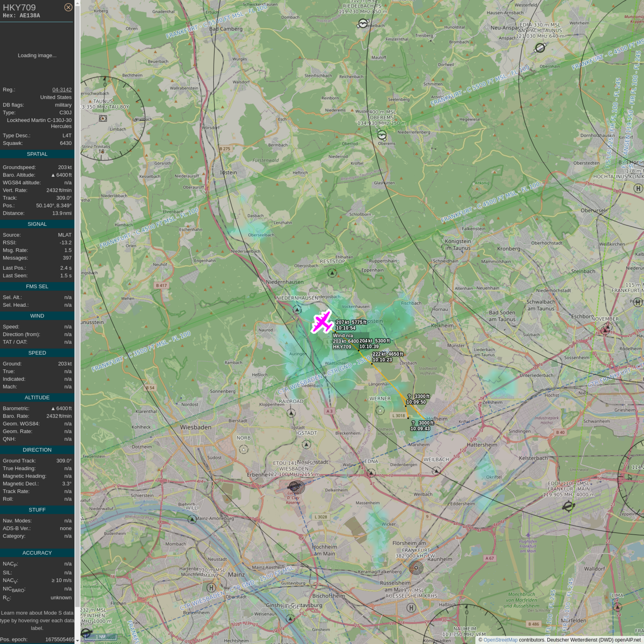Click the Frankfurt Main EDDF airport symbol
This screenshot has height=644, width=644.
click(568, 506)
